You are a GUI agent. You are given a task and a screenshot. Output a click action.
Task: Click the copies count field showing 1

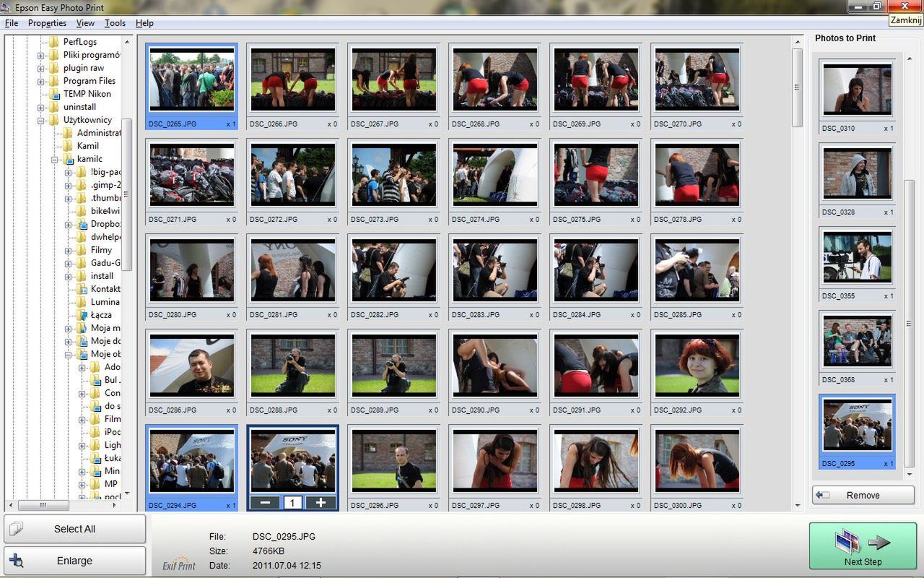click(293, 503)
